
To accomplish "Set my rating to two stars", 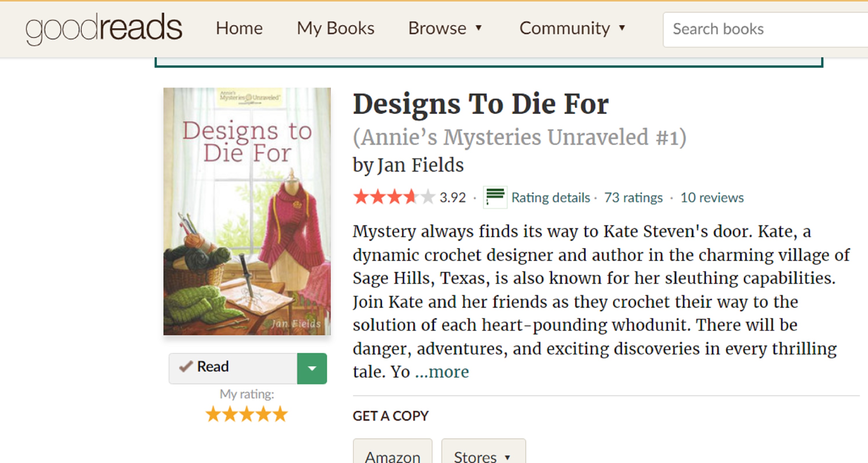I will [230, 414].
